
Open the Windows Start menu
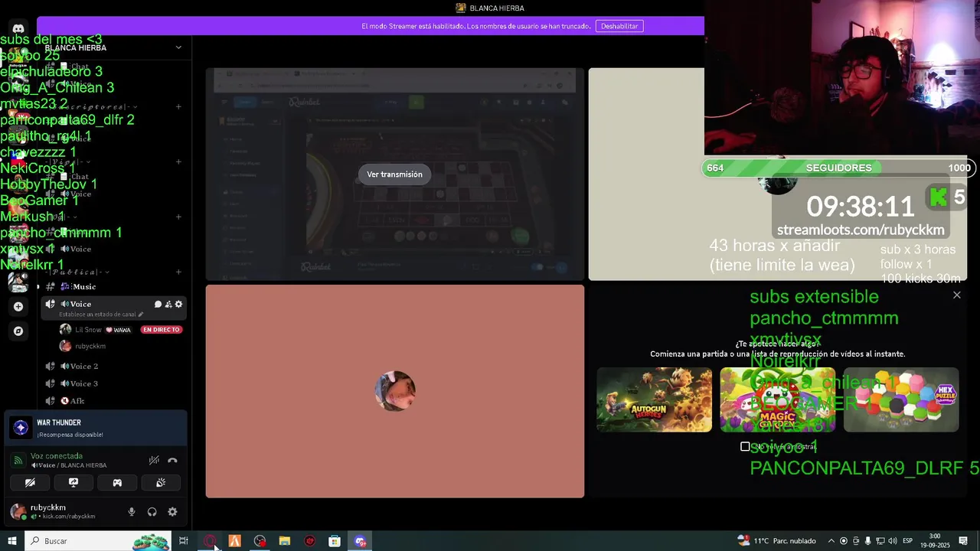pos(12,541)
